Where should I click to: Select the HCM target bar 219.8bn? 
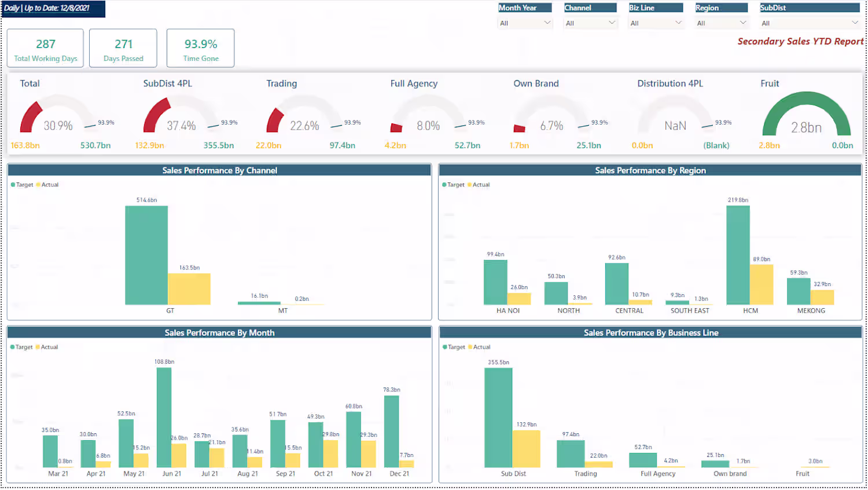[x=738, y=255]
